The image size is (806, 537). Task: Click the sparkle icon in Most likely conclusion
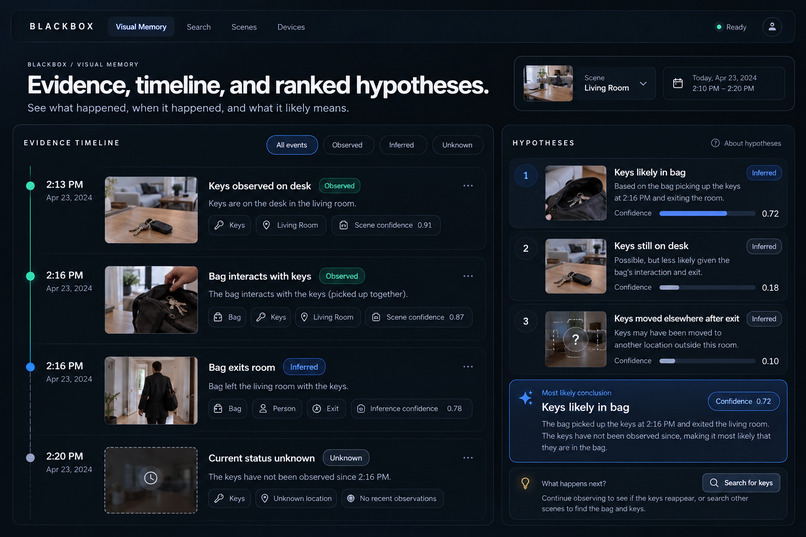(x=526, y=398)
